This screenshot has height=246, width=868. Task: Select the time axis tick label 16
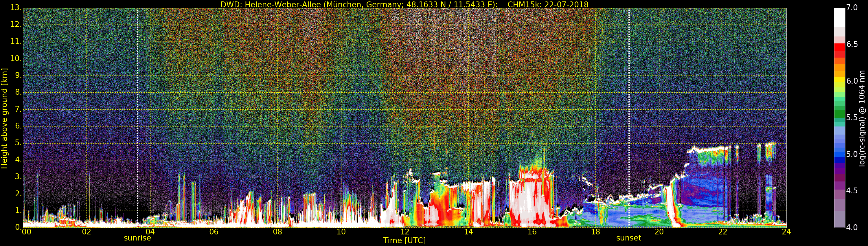pyautogui.click(x=532, y=232)
